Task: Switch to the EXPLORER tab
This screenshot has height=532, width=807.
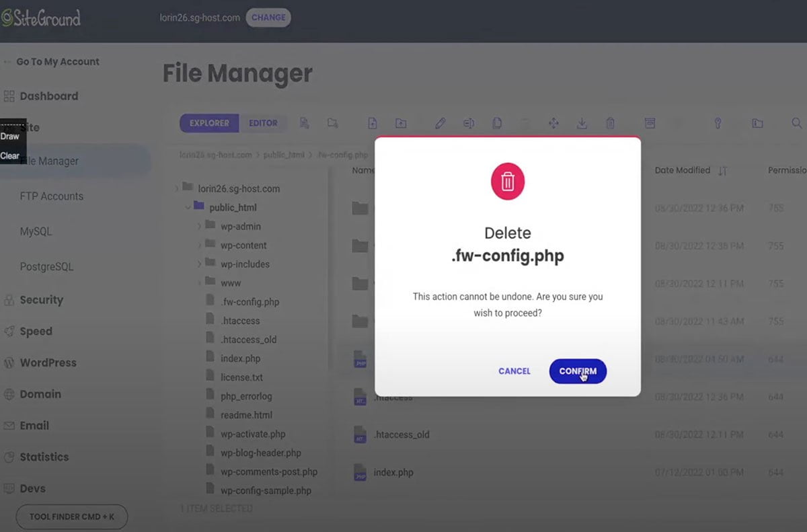Action: tap(209, 123)
